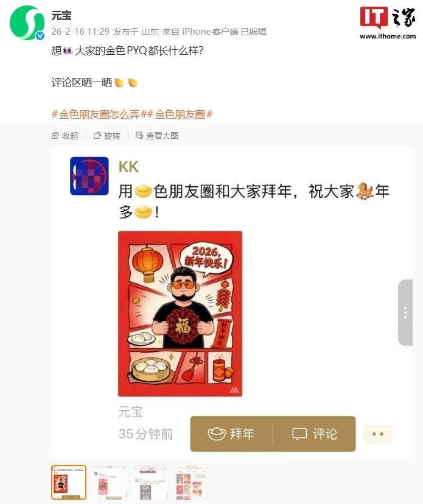
Task: Collapse the image with 收起
Action: [x=65, y=136]
